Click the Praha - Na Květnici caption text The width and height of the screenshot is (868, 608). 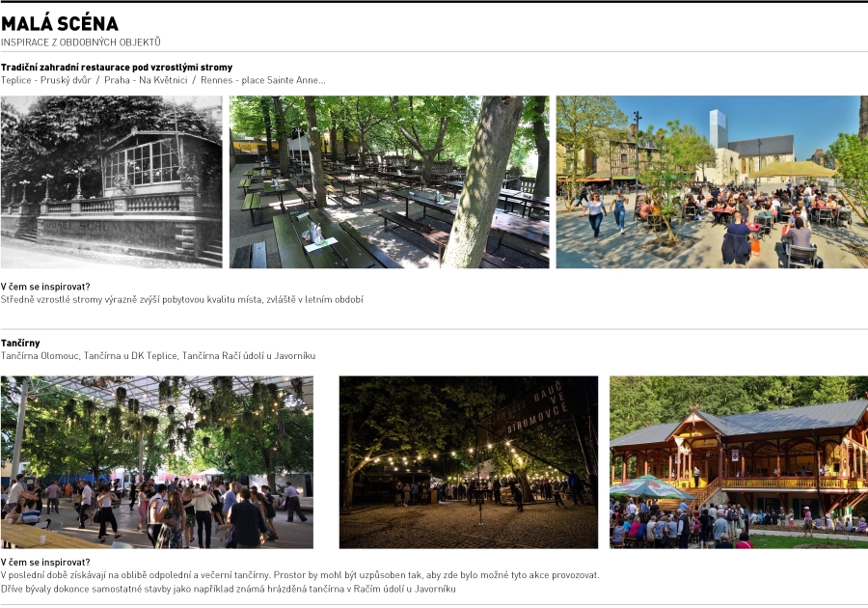click(145, 80)
